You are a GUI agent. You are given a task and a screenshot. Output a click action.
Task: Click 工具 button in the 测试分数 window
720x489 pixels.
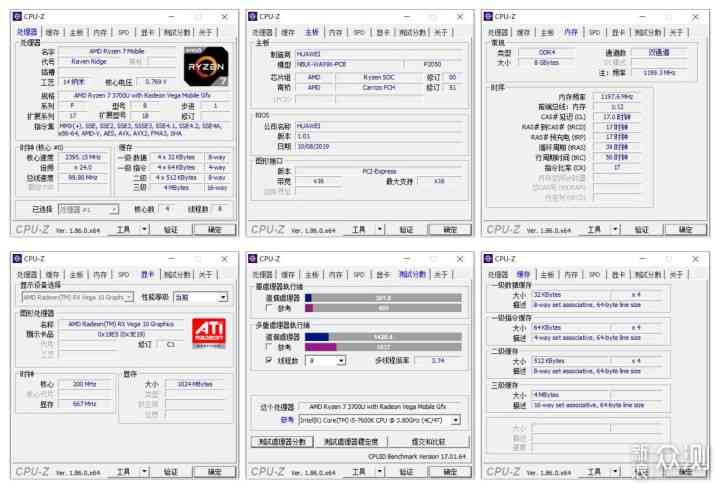[x=359, y=472]
